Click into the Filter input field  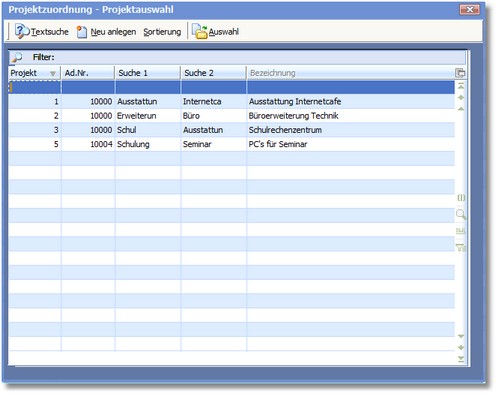260,57
